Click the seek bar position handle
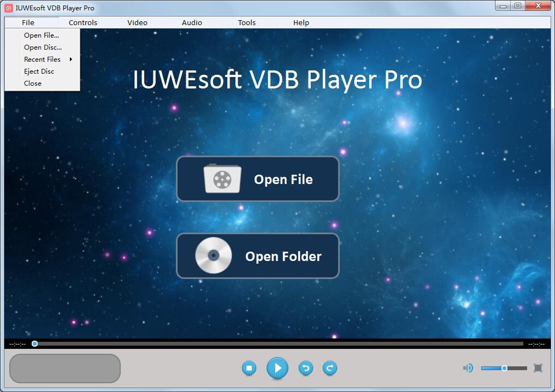This screenshot has height=392, width=555. click(35, 343)
